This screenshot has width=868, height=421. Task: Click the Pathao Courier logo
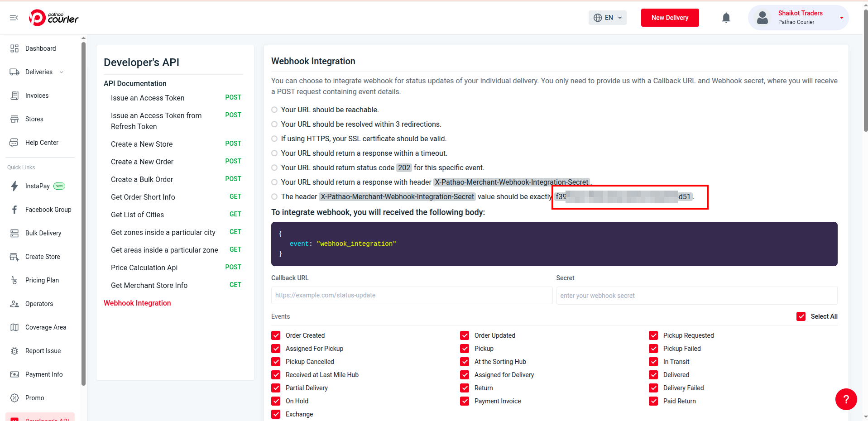pyautogui.click(x=54, y=18)
